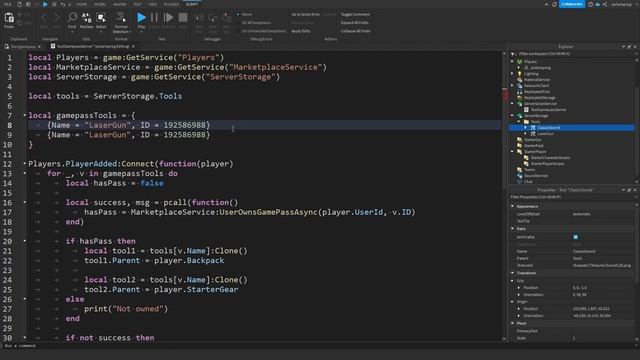Select the Never debug errors option
The width and height of the screenshot is (640, 360).
point(246,14)
